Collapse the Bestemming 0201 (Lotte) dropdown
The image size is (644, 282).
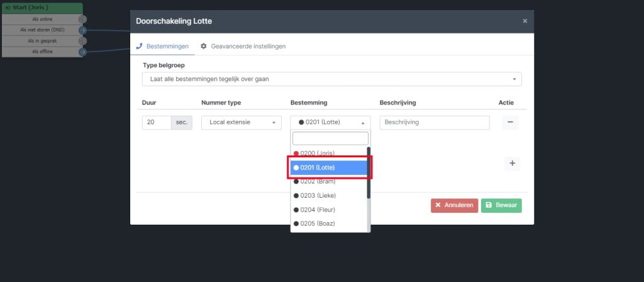tap(330, 123)
